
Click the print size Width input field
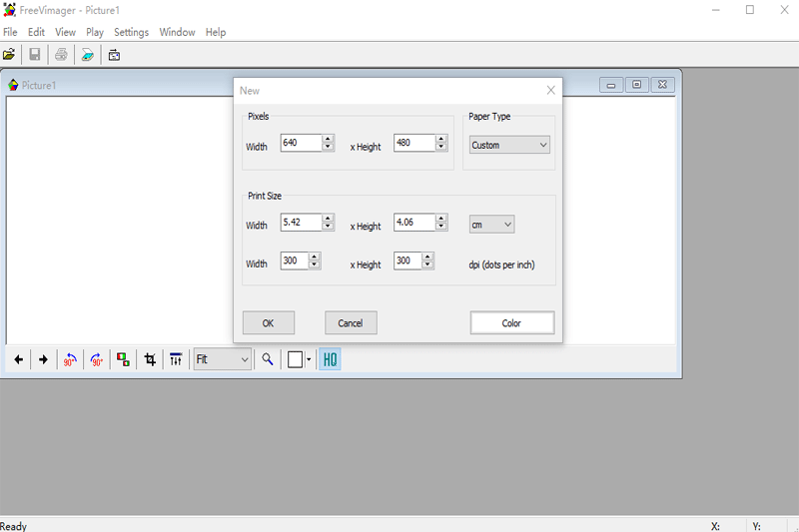(301, 224)
